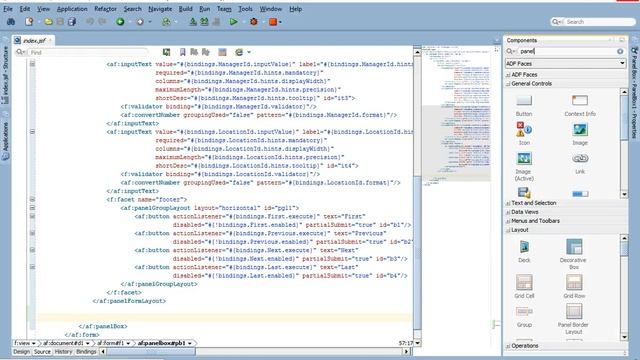Open the f:view breadcrumb dropdown

pos(33,343)
